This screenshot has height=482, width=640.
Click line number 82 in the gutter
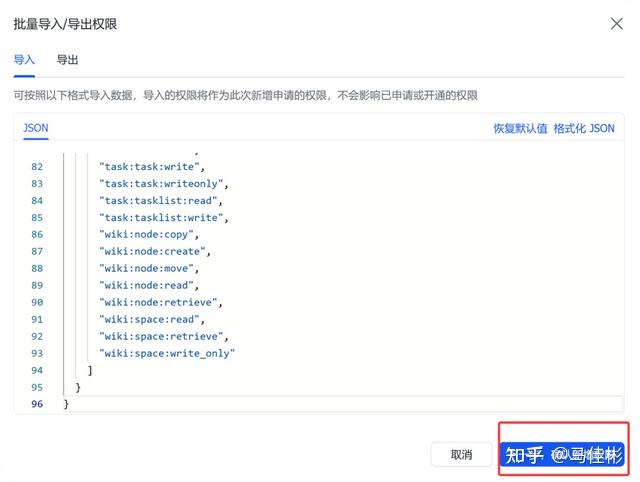click(37, 166)
